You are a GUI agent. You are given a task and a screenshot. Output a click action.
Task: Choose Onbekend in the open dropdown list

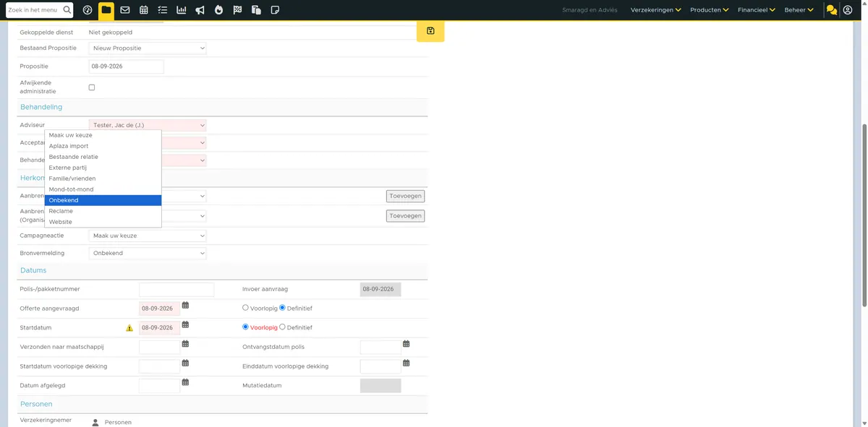click(103, 200)
